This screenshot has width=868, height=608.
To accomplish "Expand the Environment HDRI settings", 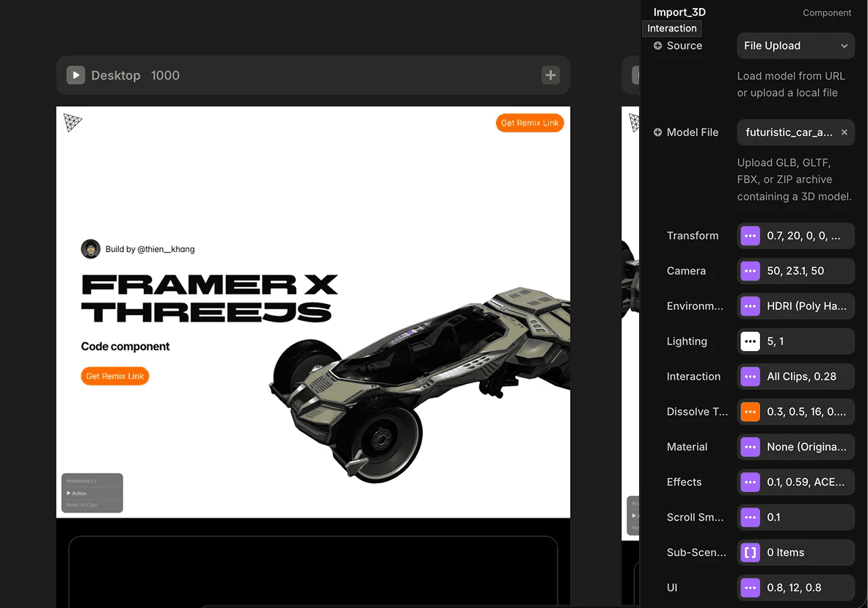I will (x=795, y=306).
